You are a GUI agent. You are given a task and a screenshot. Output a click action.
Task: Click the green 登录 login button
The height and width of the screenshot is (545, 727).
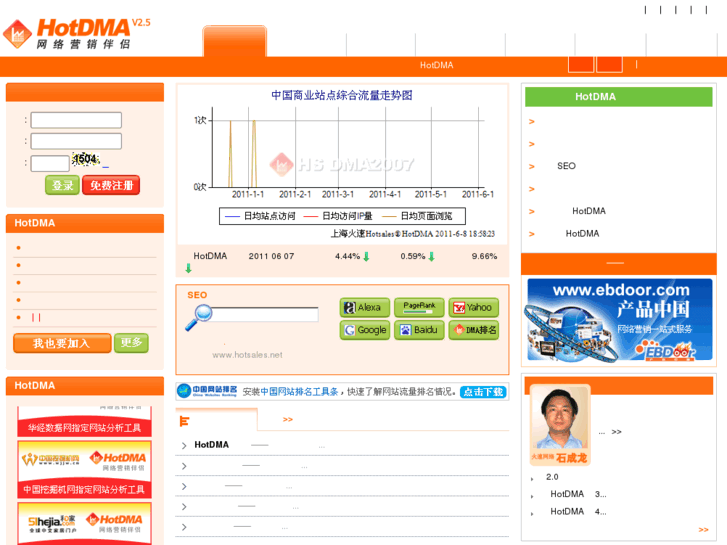coord(63,186)
